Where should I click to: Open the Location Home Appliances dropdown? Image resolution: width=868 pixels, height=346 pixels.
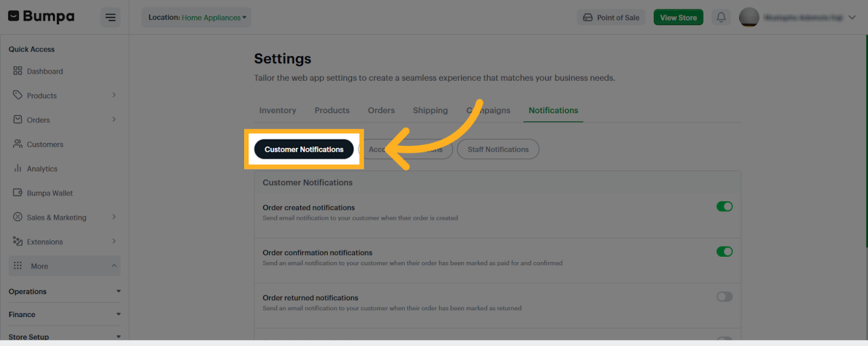[196, 18]
